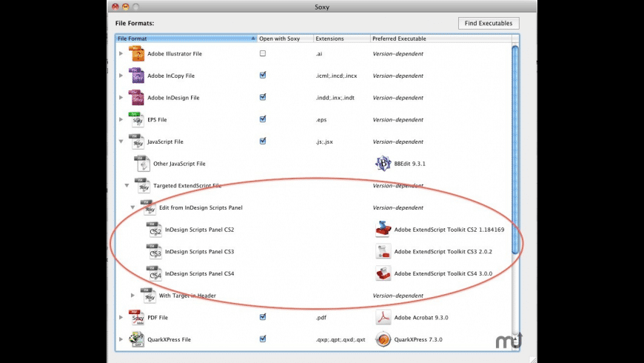Expand the EPS File row
The image size is (644, 363).
pos(121,119)
